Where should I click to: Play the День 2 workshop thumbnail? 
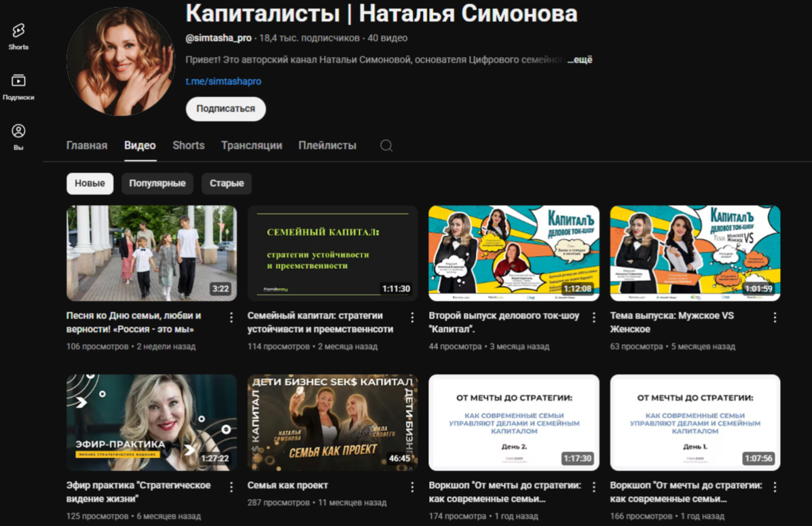pos(514,422)
